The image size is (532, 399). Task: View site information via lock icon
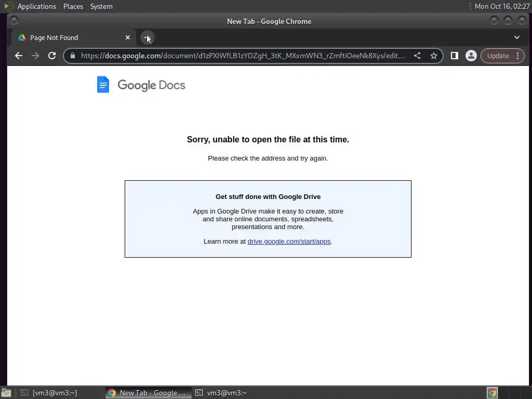tap(73, 56)
